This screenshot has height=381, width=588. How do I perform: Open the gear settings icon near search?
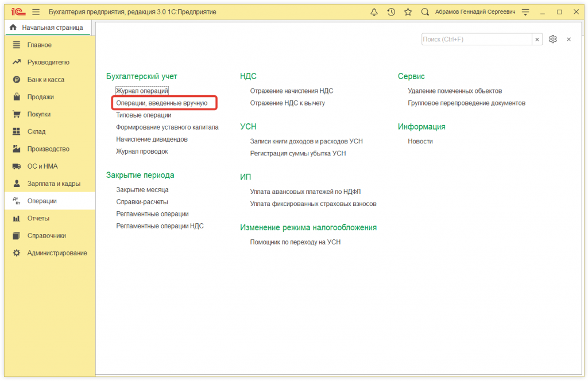click(x=553, y=39)
